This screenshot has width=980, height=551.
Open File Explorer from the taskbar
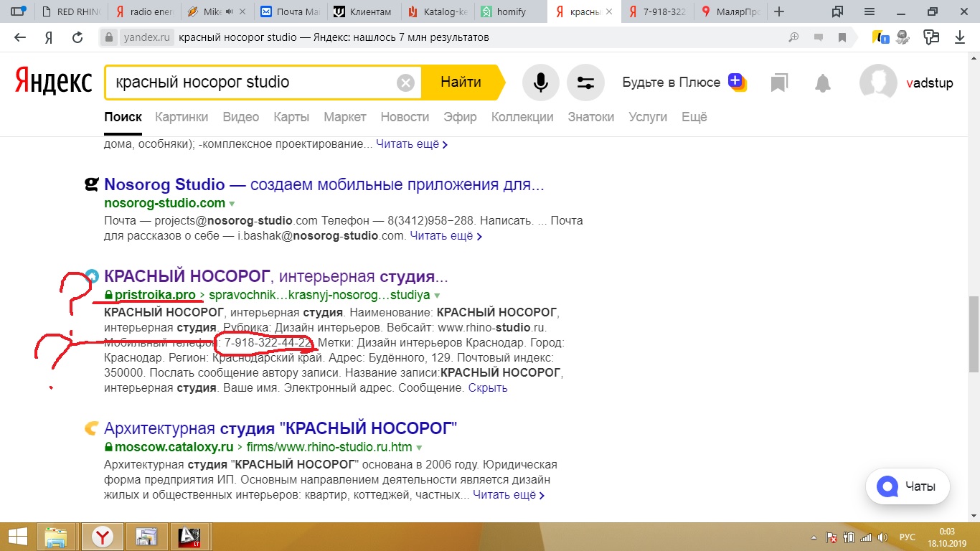(56, 536)
